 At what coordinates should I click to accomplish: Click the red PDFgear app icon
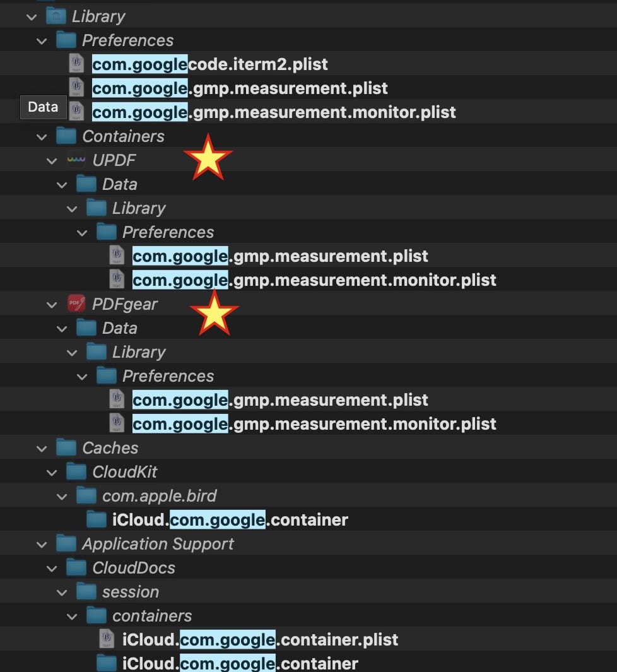76,304
